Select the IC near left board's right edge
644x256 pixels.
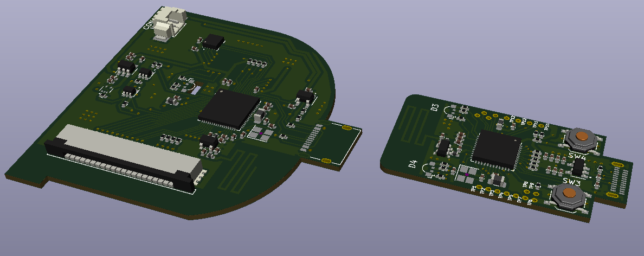click(x=306, y=96)
